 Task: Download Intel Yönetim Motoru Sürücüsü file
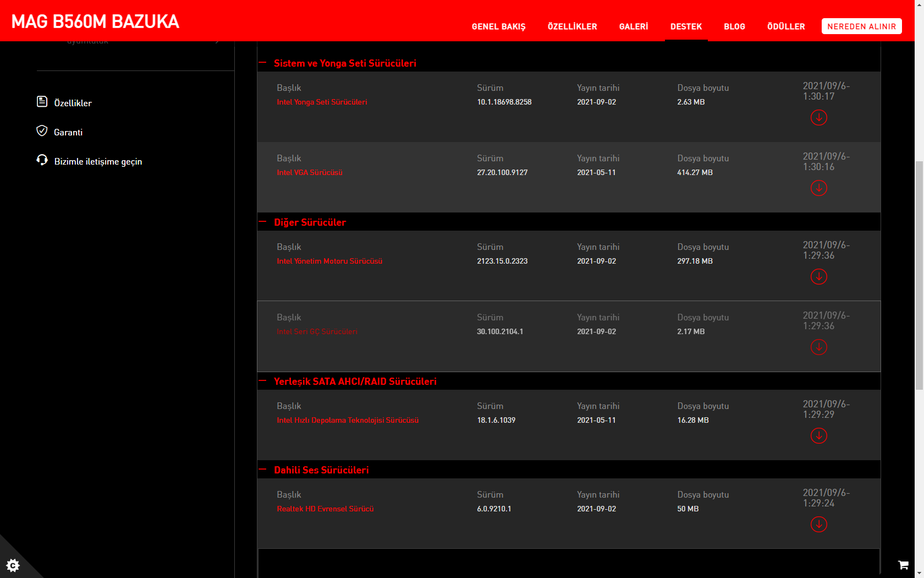(x=818, y=276)
